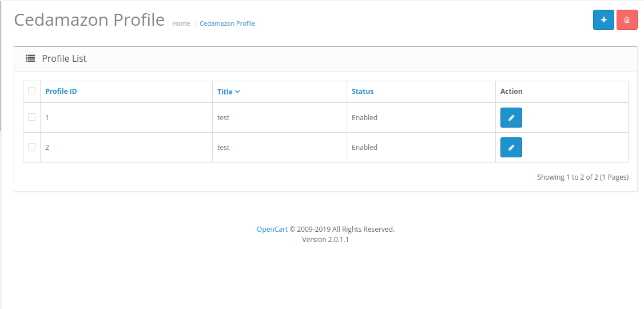
Task: Toggle the Title column sort chevron
Action: 237,92
